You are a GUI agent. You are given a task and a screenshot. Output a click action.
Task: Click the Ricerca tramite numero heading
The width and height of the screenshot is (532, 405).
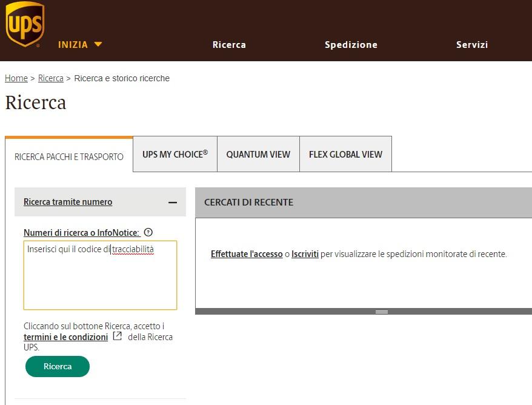pos(68,202)
